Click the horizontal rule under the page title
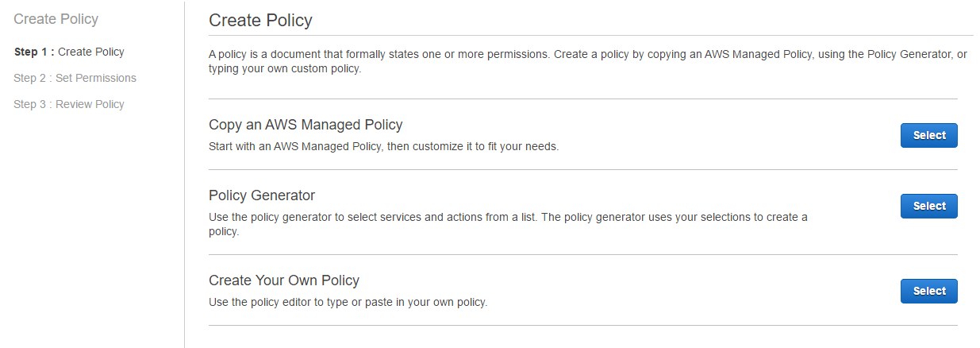Viewport: 980px width, 348px height. (591, 35)
